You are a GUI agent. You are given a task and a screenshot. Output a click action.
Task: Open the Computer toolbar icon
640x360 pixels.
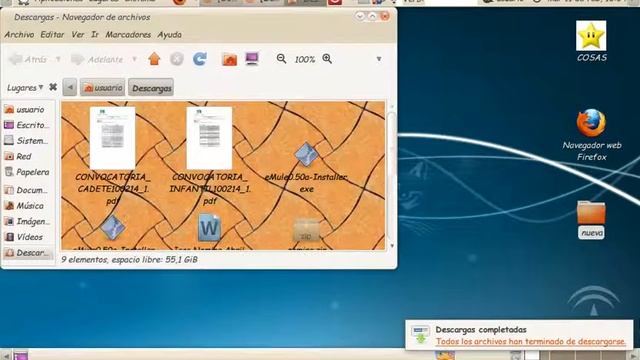click(x=252, y=59)
